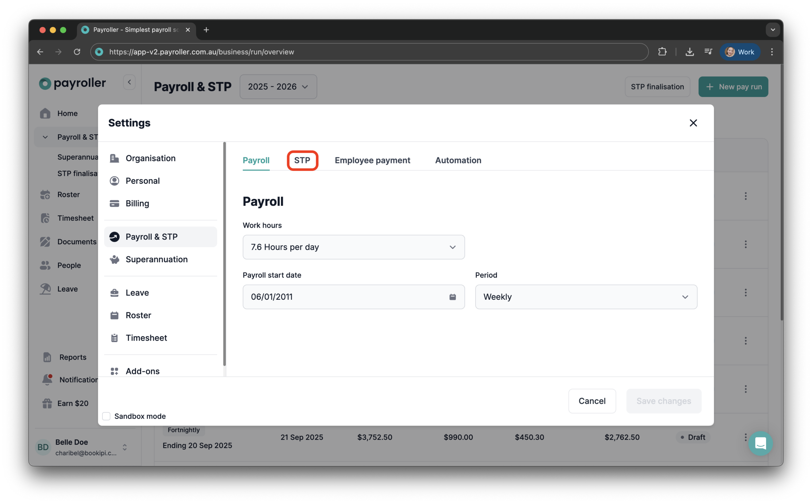Click the Draft status badge
Image resolution: width=812 pixels, height=504 pixels.
pyautogui.click(x=693, y=437)
